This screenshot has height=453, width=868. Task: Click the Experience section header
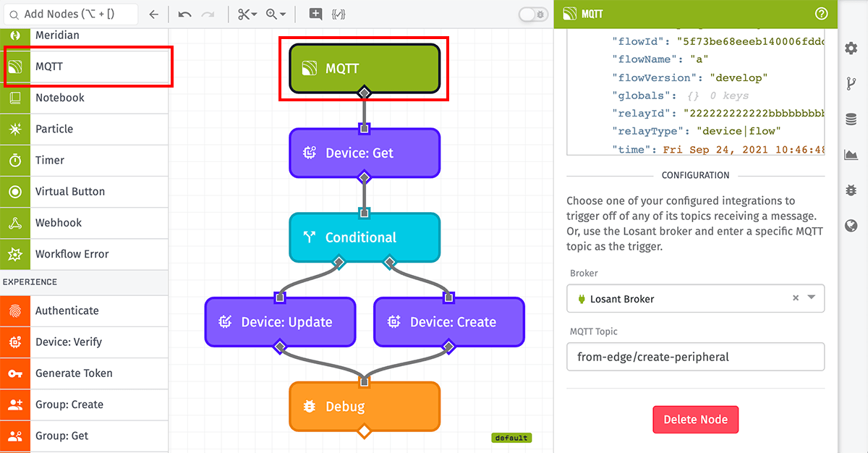[x=84, y=282]
